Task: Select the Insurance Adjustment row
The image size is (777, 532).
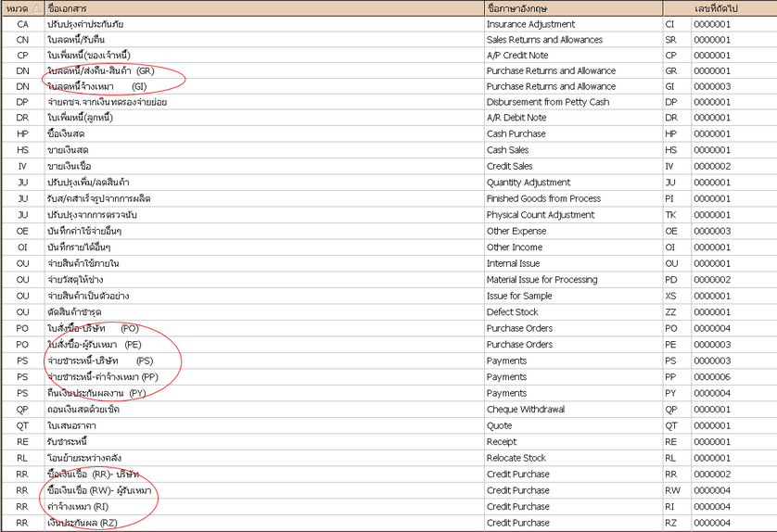Action: (x=530, y=23)
